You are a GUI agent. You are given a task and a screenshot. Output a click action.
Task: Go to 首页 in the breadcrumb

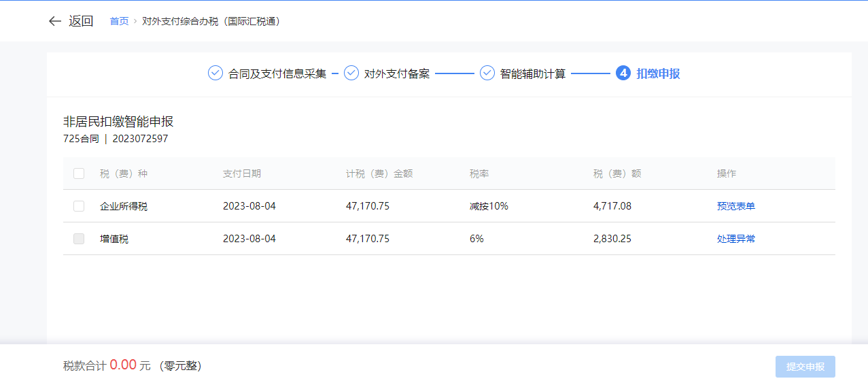point(119,22)
